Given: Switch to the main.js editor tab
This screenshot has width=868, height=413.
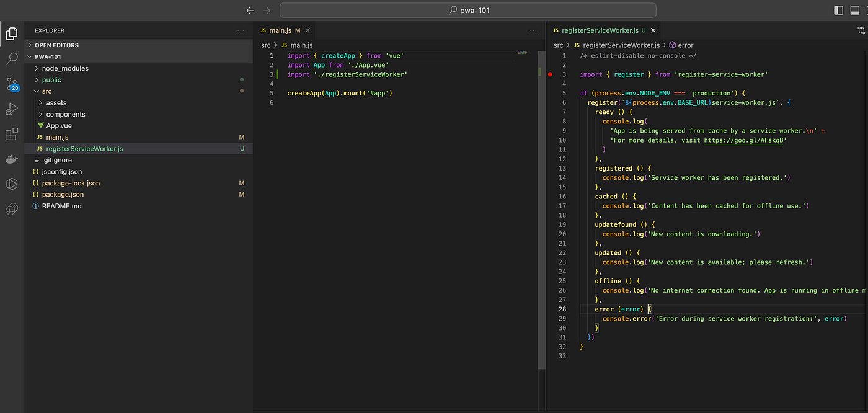Looking at the screenshot, I should click(x=280, y=30).
